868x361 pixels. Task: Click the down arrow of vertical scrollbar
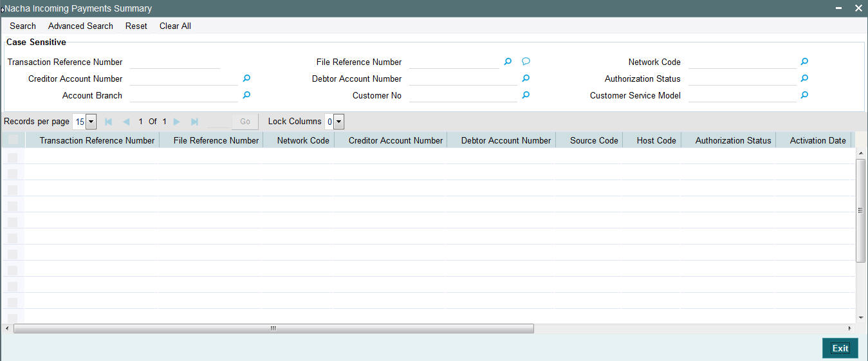[861, 317]
